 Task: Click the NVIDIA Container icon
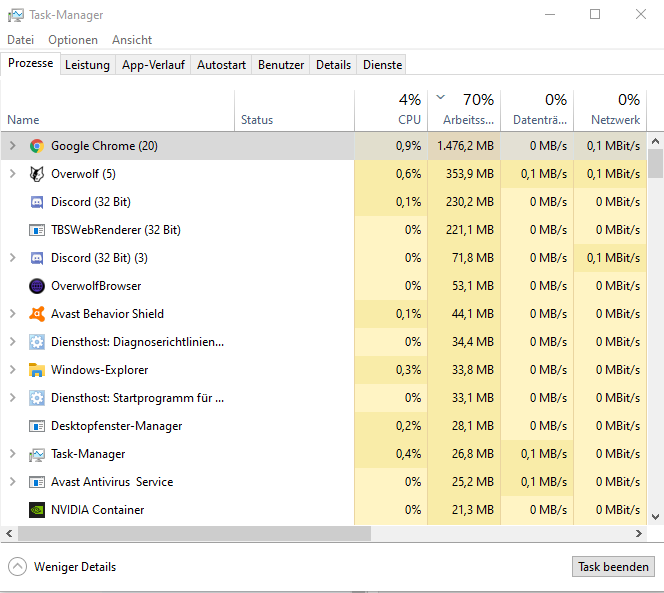click(x=37, y=510)
